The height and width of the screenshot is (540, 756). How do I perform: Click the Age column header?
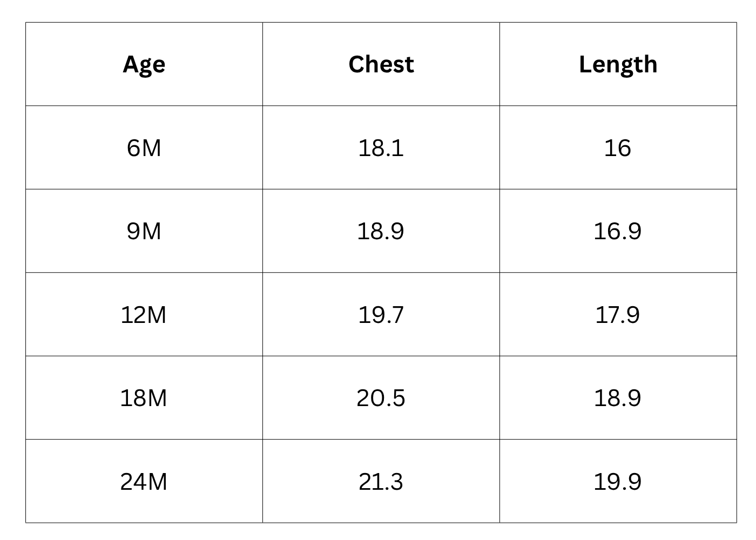144,64
